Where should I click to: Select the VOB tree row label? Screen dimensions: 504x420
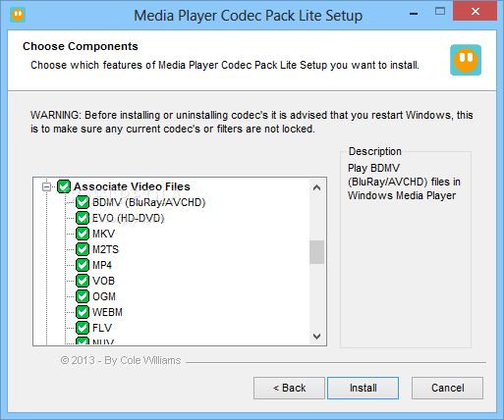(x=104, y=281)
